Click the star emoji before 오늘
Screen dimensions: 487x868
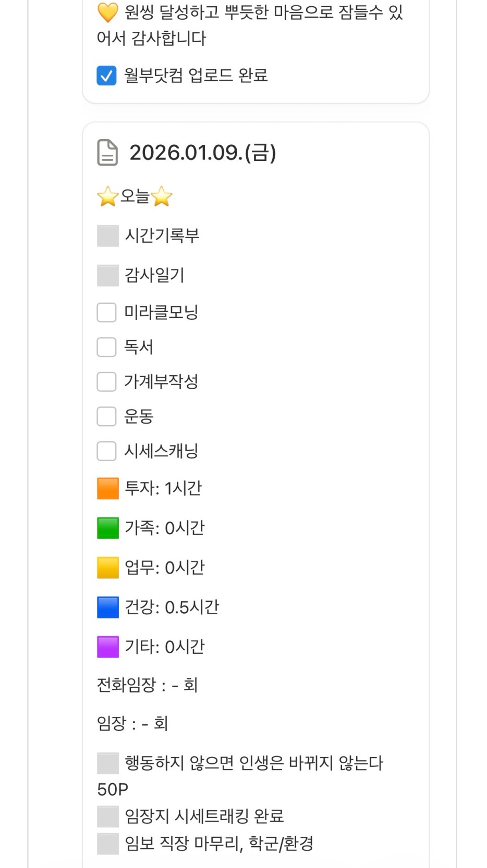[x=107, y=197]
